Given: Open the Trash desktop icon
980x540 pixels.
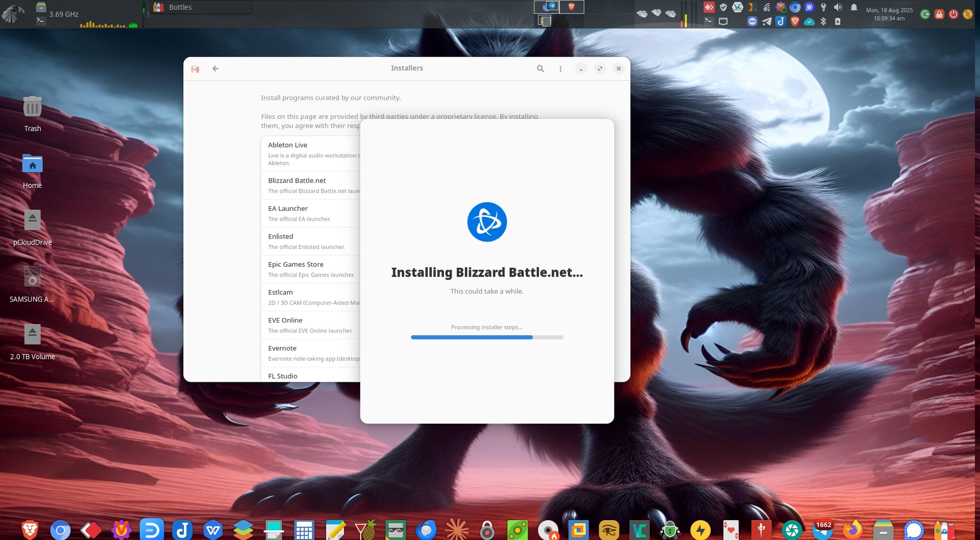Looking at the screenshot, I should (32, 114).
